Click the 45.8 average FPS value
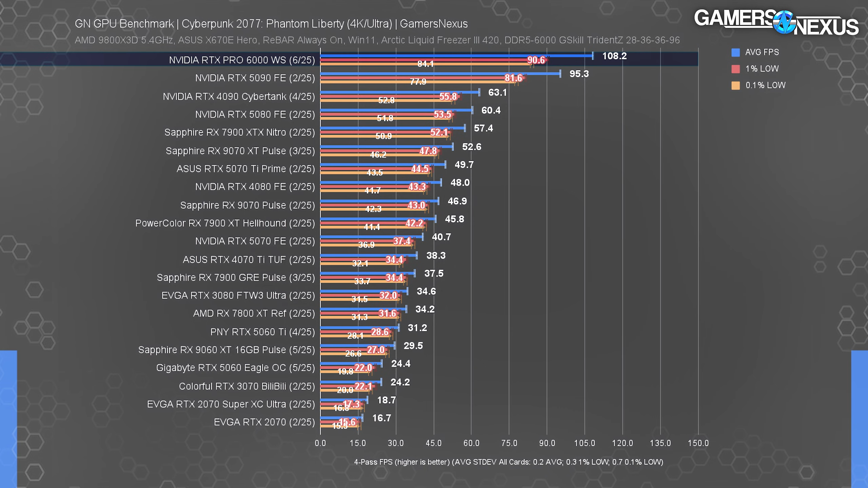Viewport: 868px width, 488px height. 455,220
